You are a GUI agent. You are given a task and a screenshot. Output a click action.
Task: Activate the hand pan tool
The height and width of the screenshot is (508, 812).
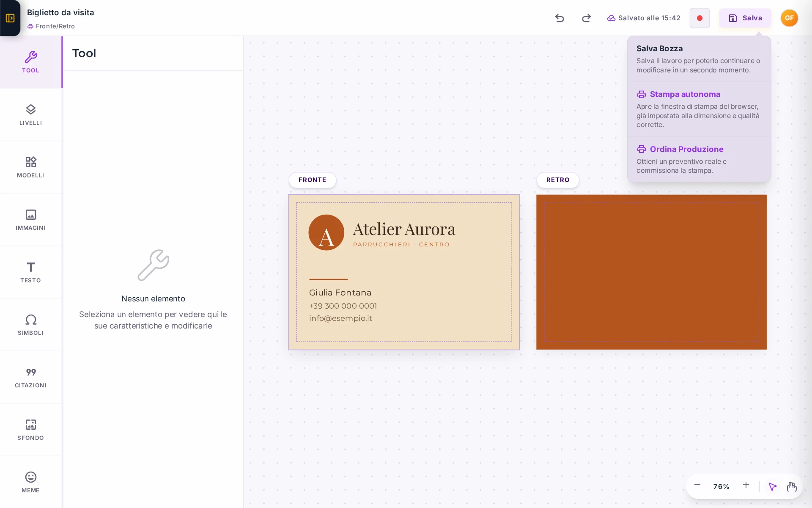pyautogui.click(x=792, y=486)
